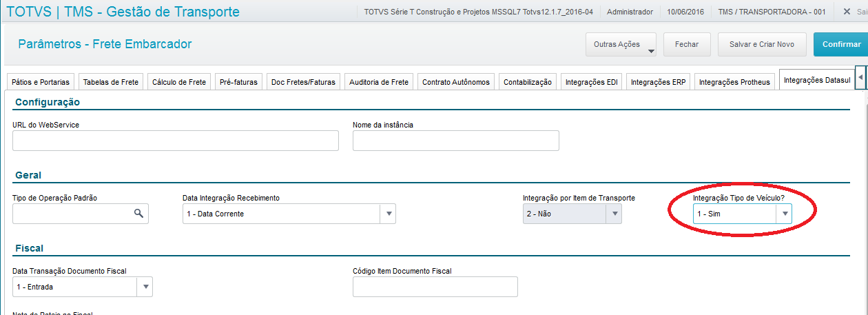This screenshot has height=315, width=868.
Task: Select the Contabilização tab
Action: (x=528, y=81)
